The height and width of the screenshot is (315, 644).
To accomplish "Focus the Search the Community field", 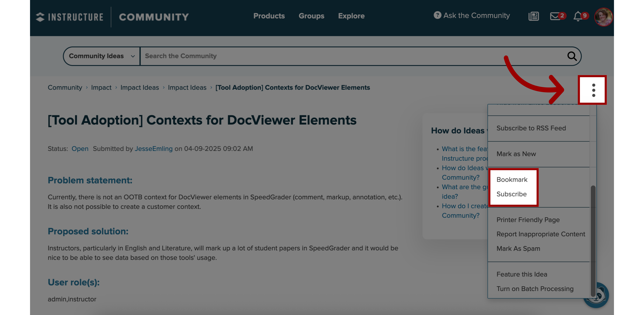I will point(352,56).
